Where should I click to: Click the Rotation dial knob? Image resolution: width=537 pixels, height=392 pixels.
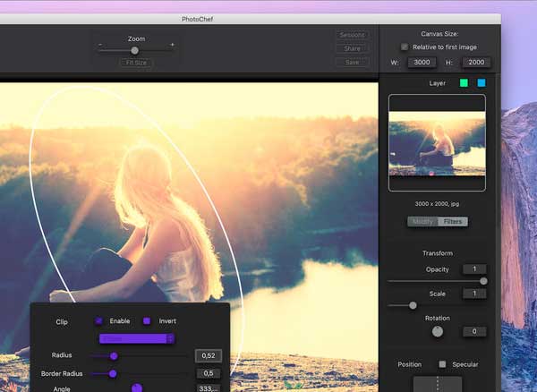click(438, 331)
